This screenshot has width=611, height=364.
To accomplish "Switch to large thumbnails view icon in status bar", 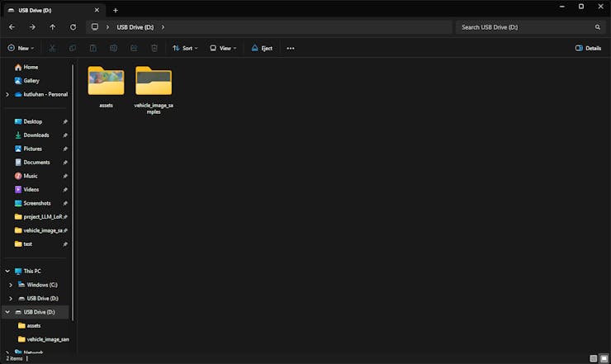I will [x=604, y=358].
